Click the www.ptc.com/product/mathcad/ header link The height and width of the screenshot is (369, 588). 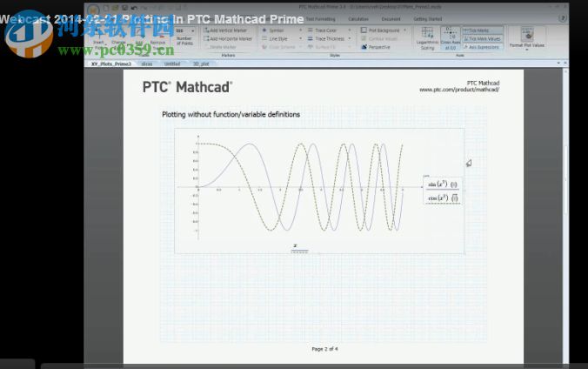459,90
